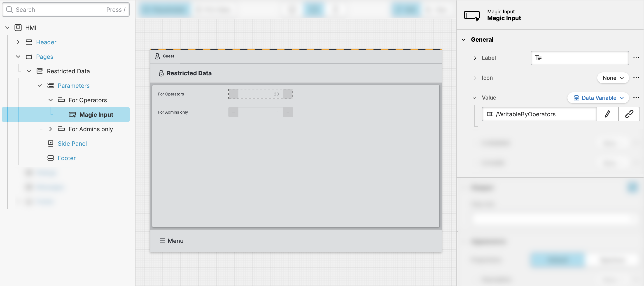
Task: Click the Parameters link in tree
Action: click(74, 86)
